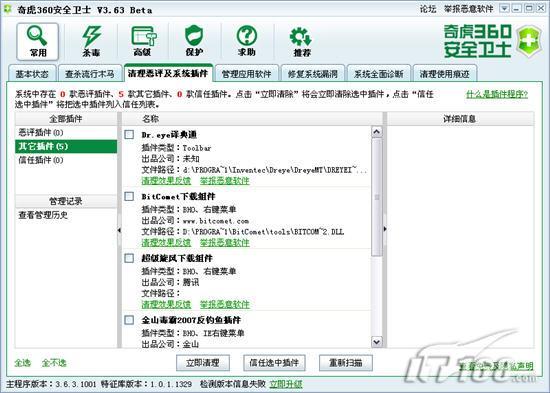Click 清理效果反馈 under Dr.eye译典通

pos(166,181)
